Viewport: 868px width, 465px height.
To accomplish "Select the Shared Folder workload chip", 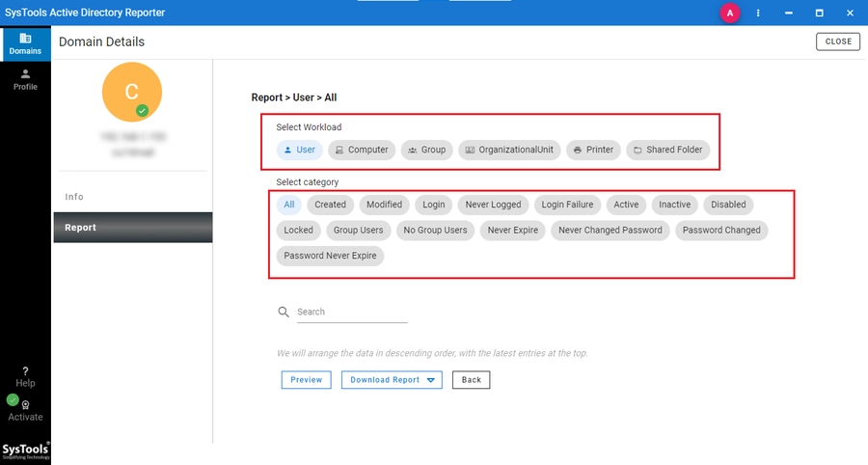I will (668, 150).
